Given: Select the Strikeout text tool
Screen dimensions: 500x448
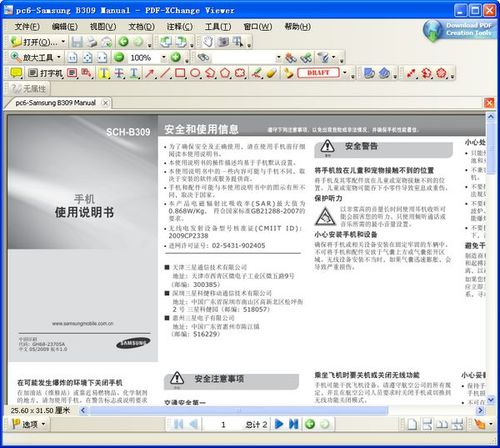Looking at the screenshot, I should tap(119, 73).
